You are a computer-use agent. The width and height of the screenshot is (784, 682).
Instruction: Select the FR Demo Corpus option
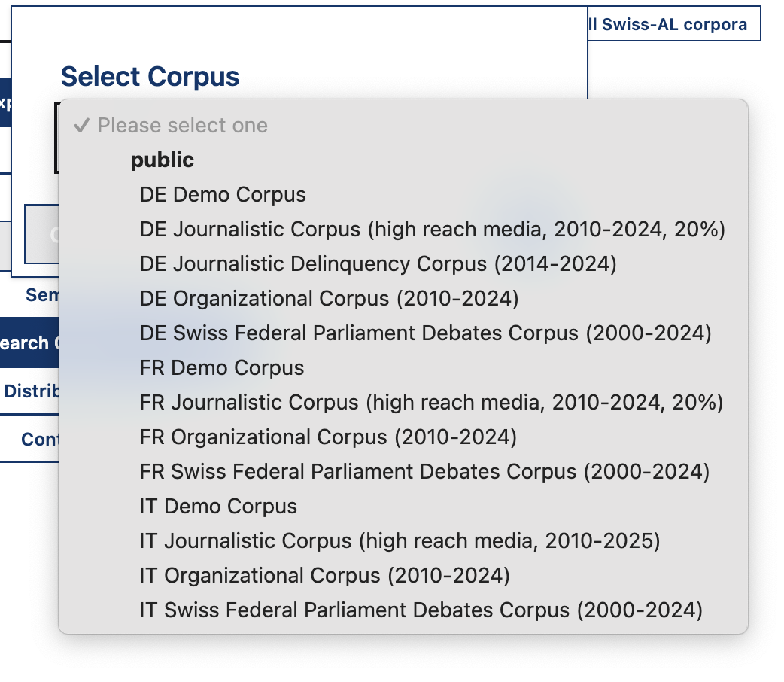point(221,368)
